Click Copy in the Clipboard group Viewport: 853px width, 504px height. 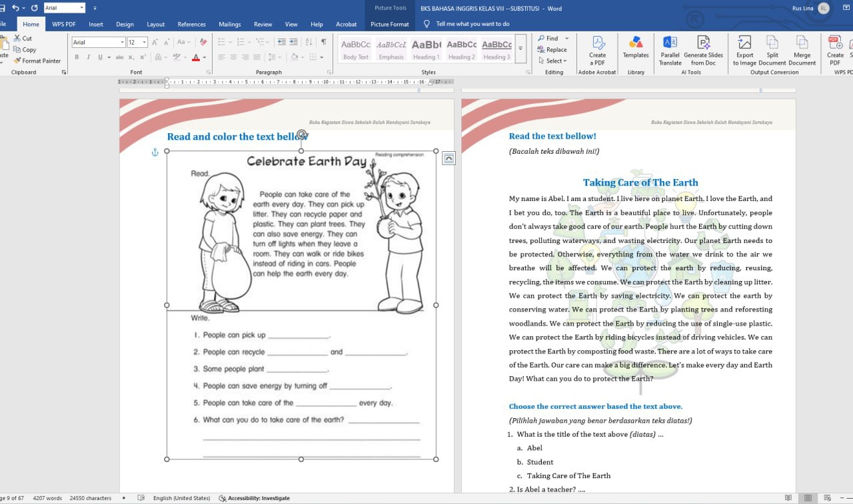click(x=25, y=49)
